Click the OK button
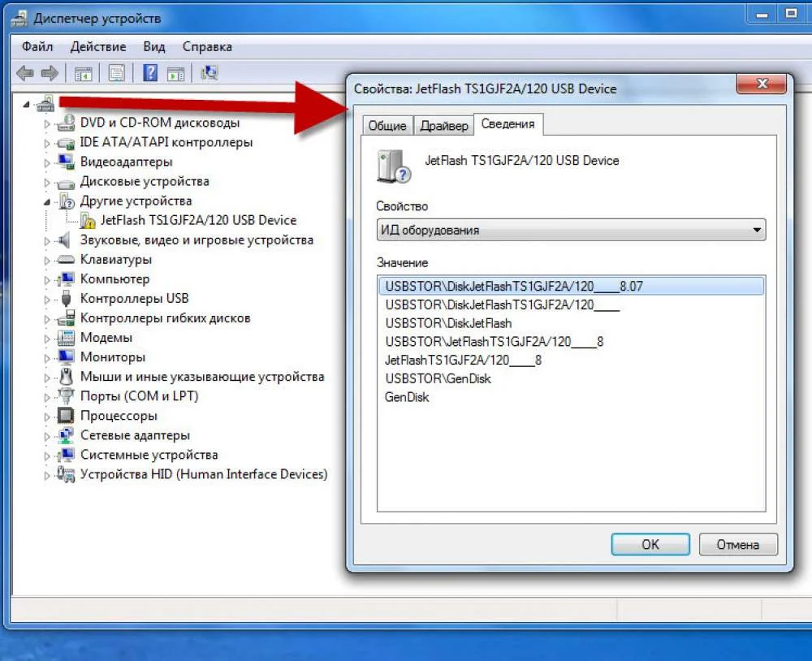812x661 pixels. click(650, 544)
